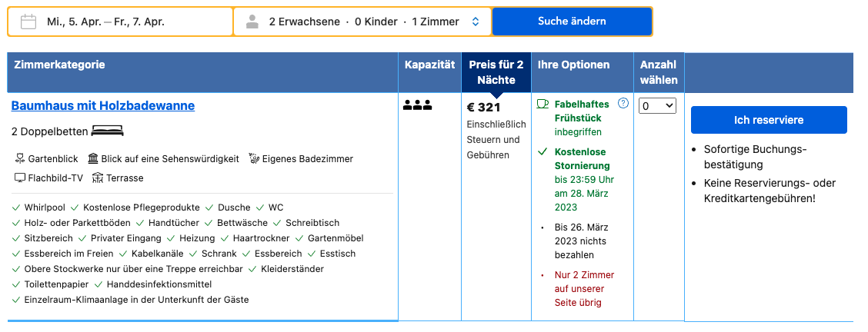This screenshot has width=868, height=332.
Task: Click the Flachbild-TV icon
Action: 20,178
